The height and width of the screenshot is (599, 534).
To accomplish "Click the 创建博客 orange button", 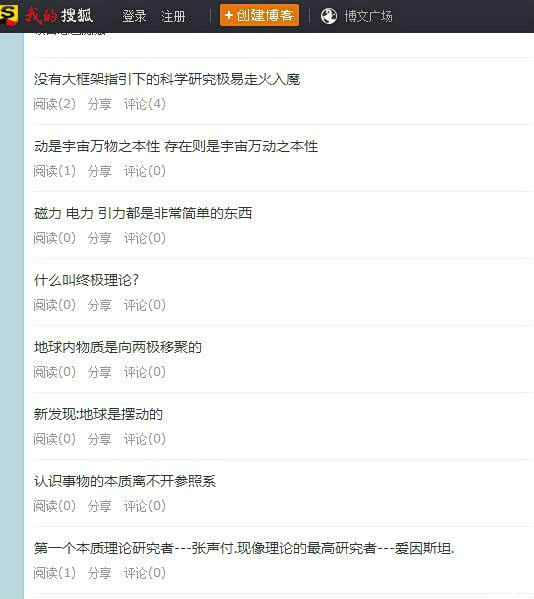I will tap(259, 15).
